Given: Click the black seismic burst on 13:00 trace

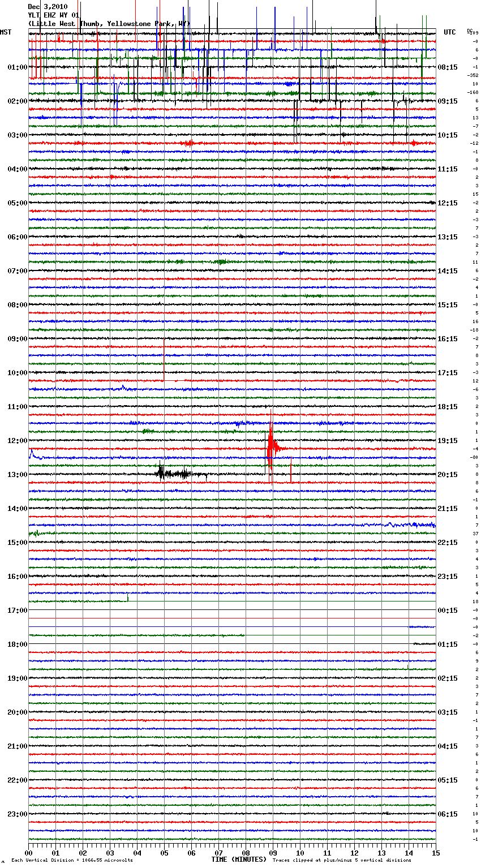Looking at the screenshot, I should [x=174, y=473].
